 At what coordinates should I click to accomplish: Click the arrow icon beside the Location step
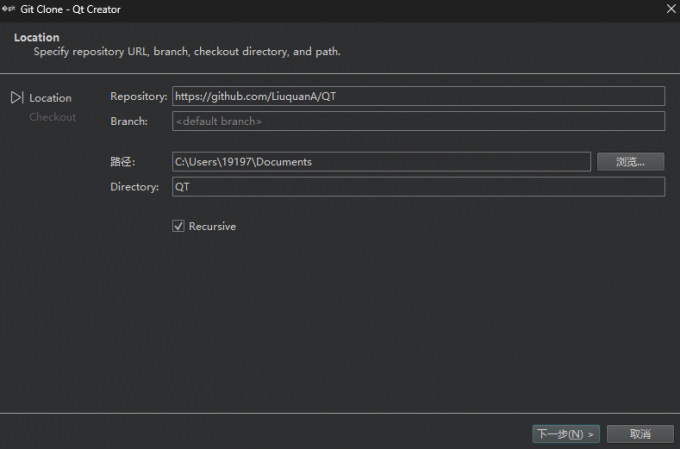coord(16,98)
